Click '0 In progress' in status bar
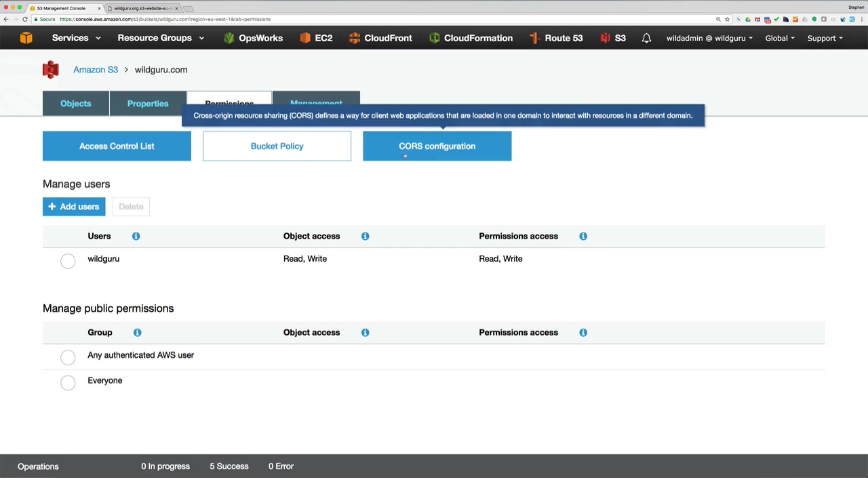Image resolution: width=868 pixels, height=488 pixels. pyautogui.click(x=165, y=466)
